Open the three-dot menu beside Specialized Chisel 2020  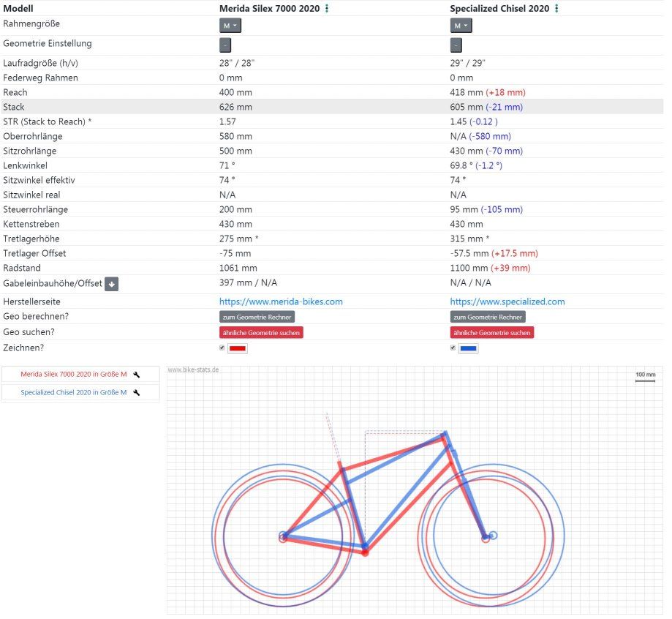pos(556,9)
